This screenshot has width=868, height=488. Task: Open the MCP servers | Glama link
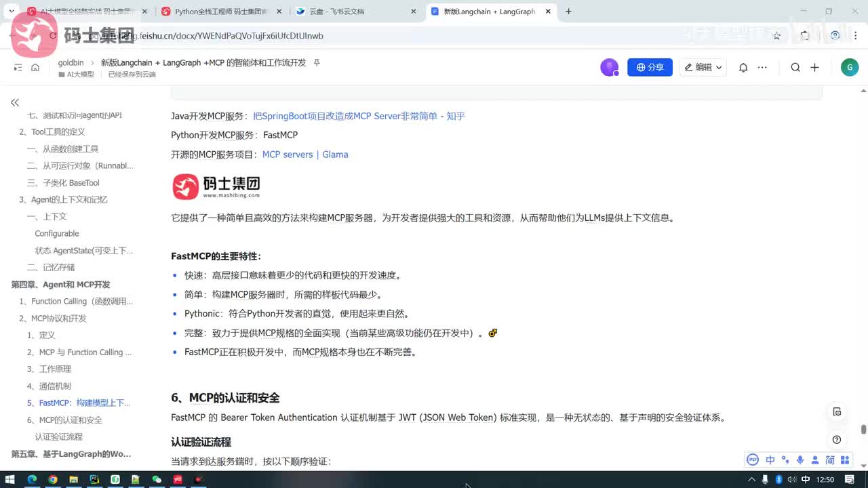pyautogui.click(x=305, y=155)
